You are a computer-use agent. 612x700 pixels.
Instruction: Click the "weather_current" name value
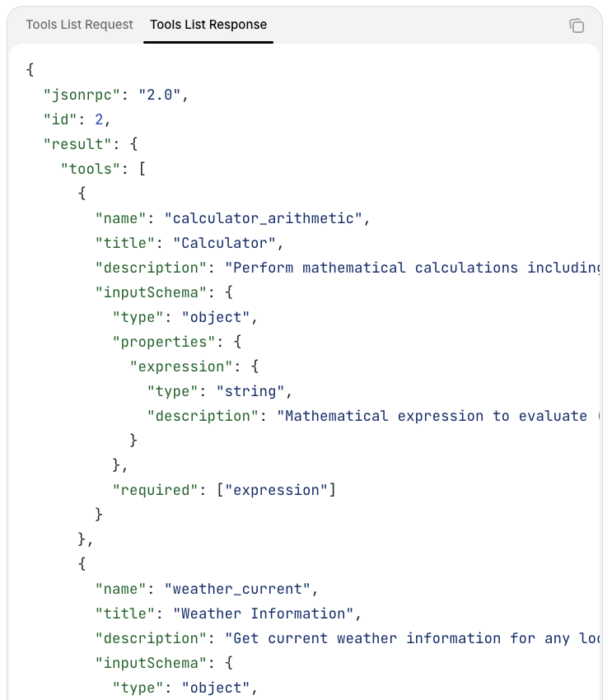click(x=237, y=589)
